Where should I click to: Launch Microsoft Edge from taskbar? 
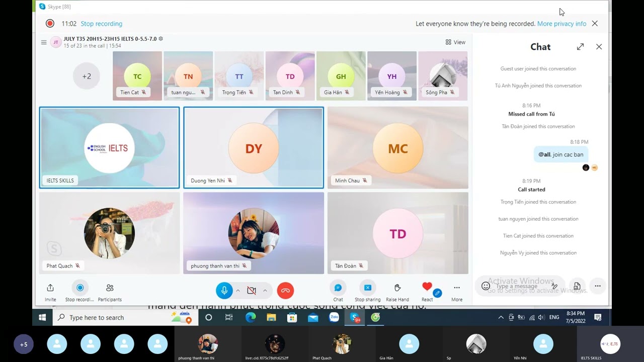pyautogui.click(x=250, y=317)
